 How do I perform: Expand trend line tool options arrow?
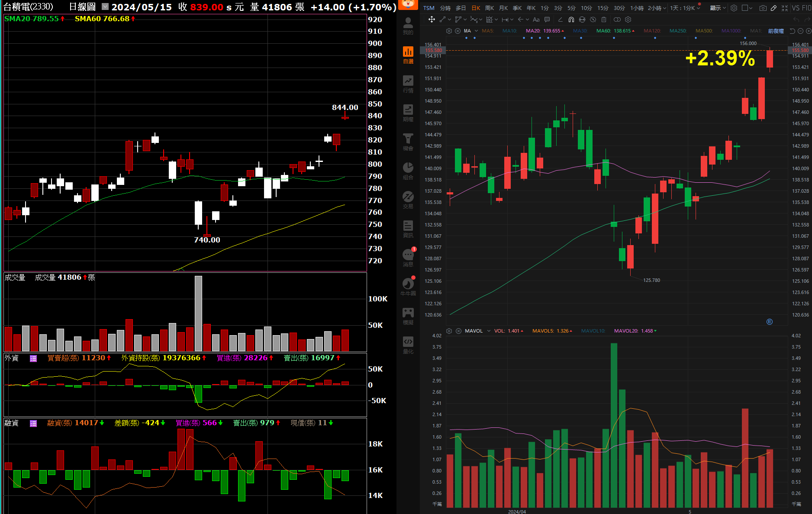449,19
